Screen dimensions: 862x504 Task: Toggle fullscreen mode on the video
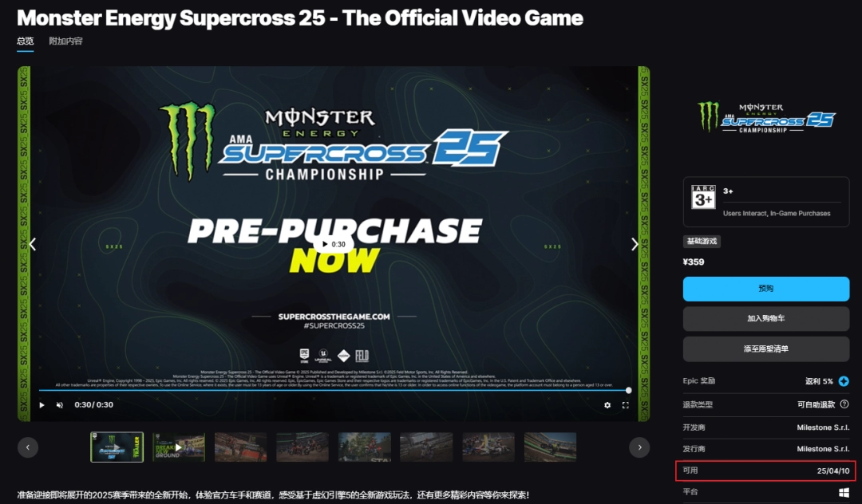point(625,405)
